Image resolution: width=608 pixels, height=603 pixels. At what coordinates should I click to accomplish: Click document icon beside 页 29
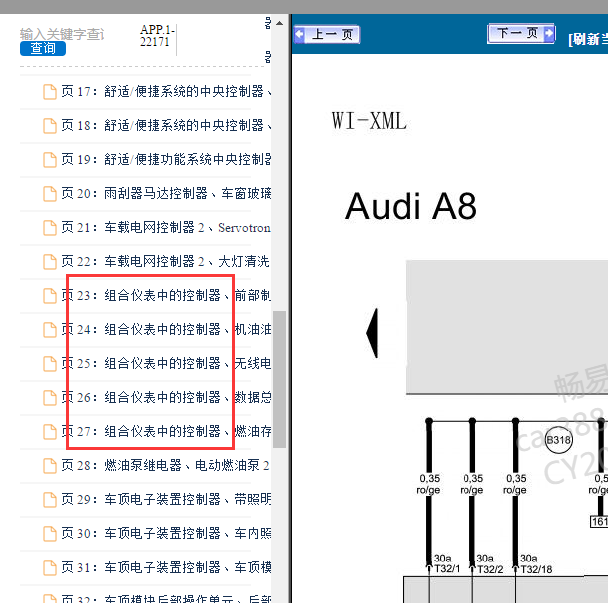coord(50,500)
